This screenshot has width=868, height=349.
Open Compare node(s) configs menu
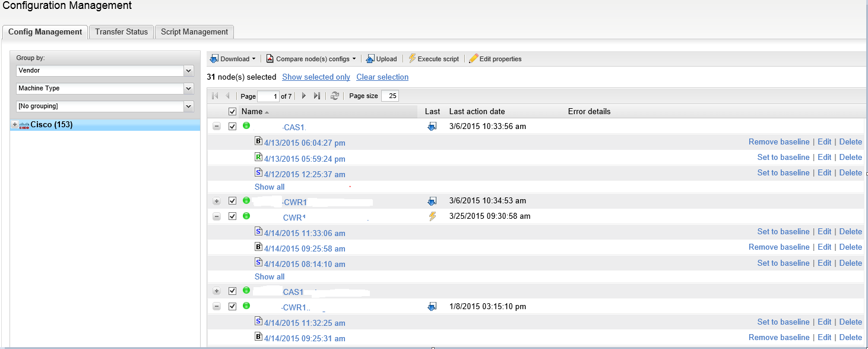pyautogui.click(x=311, y=59)
